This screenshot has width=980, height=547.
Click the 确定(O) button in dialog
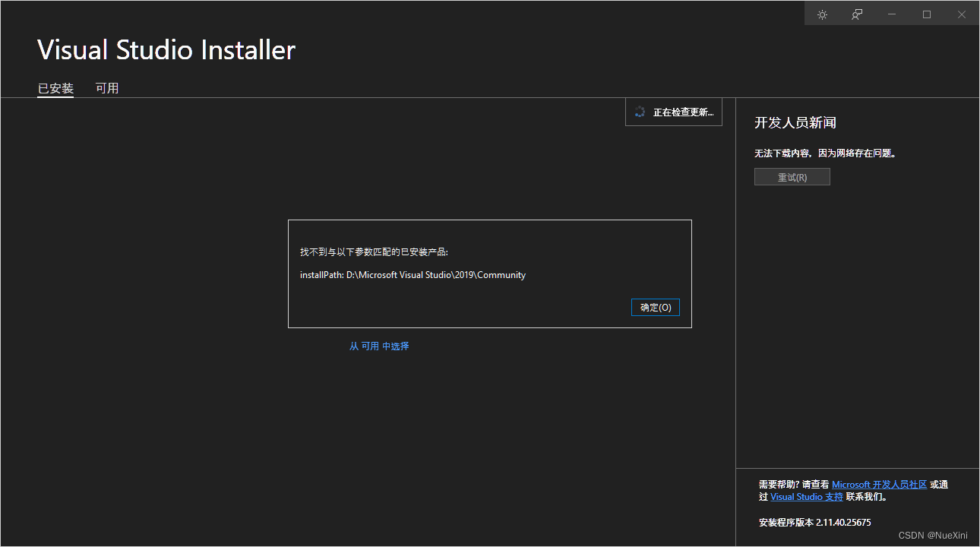point(656,308)
